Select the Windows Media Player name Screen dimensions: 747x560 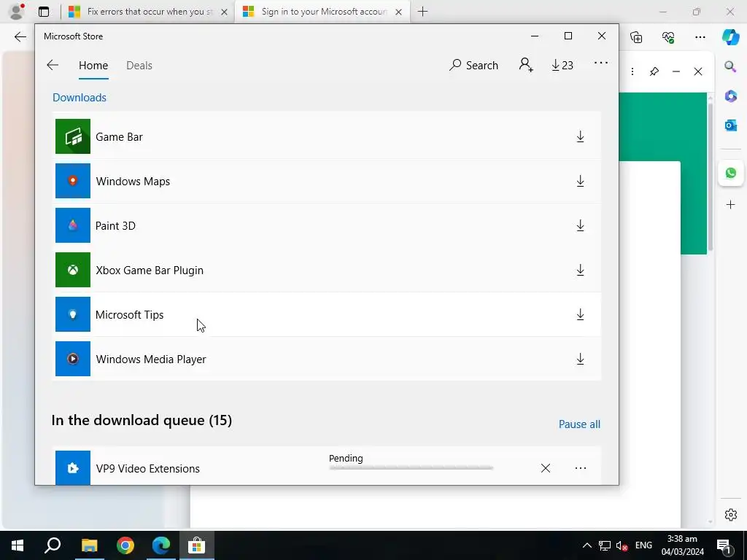pos(151,359)
